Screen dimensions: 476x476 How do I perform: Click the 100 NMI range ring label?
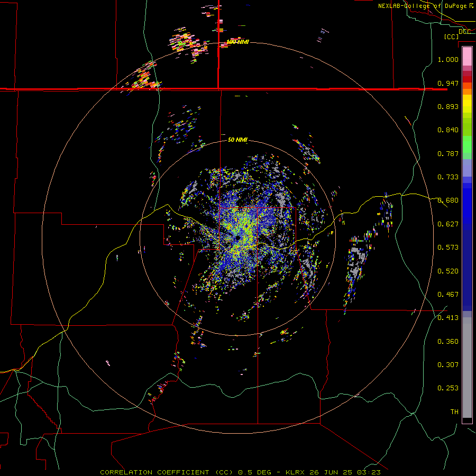237,42
